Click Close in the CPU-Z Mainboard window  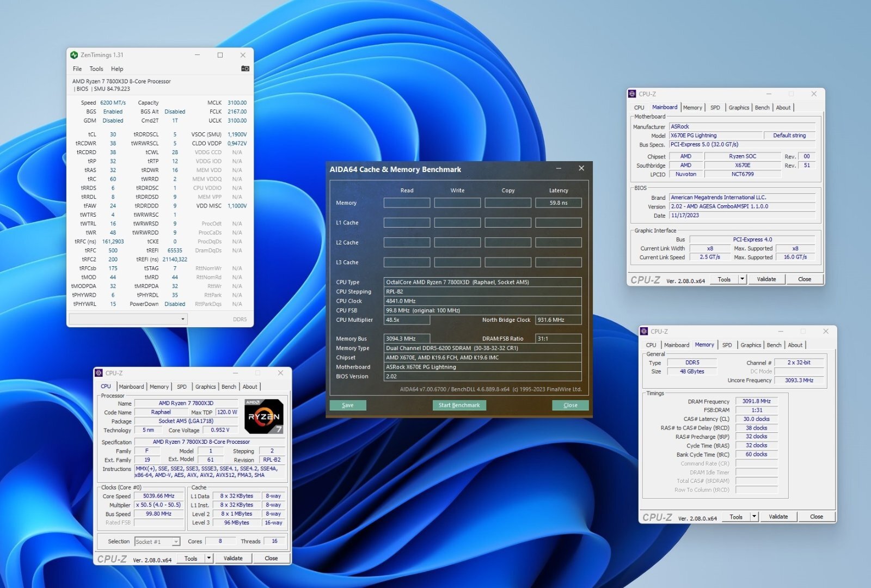(x=805, y=279)
